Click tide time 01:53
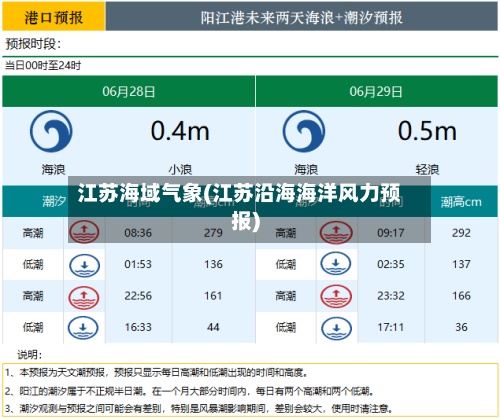Screen dimensions: 500x419 pos(138,264)
